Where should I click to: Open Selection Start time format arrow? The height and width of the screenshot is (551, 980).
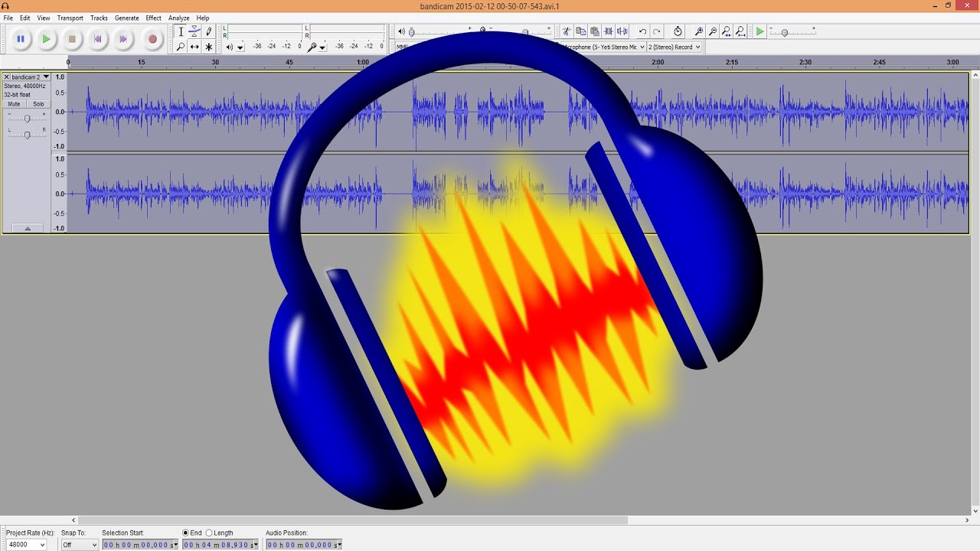[175, 545]
